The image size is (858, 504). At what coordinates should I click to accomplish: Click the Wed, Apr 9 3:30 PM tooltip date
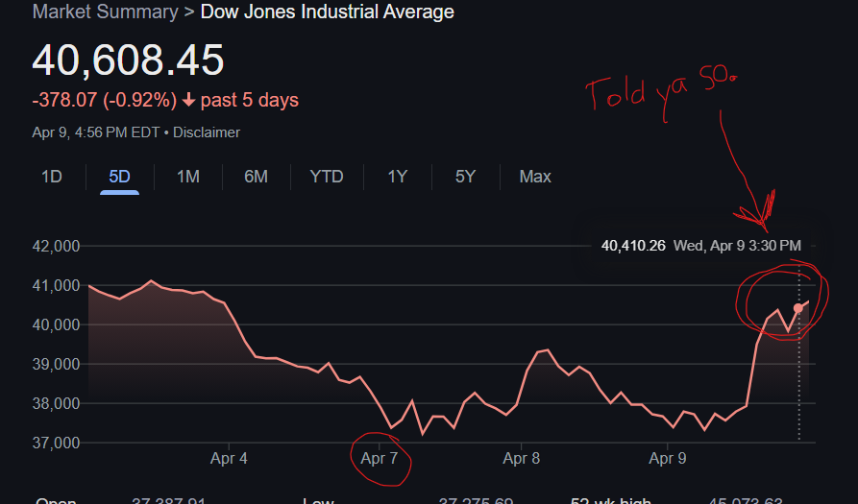737,246
